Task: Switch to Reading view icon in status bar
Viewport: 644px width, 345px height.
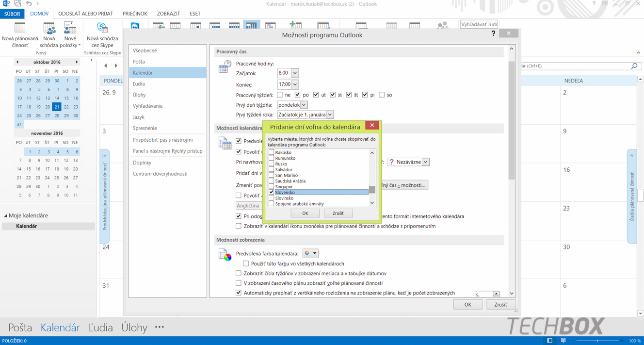Action: pos(563,341)
